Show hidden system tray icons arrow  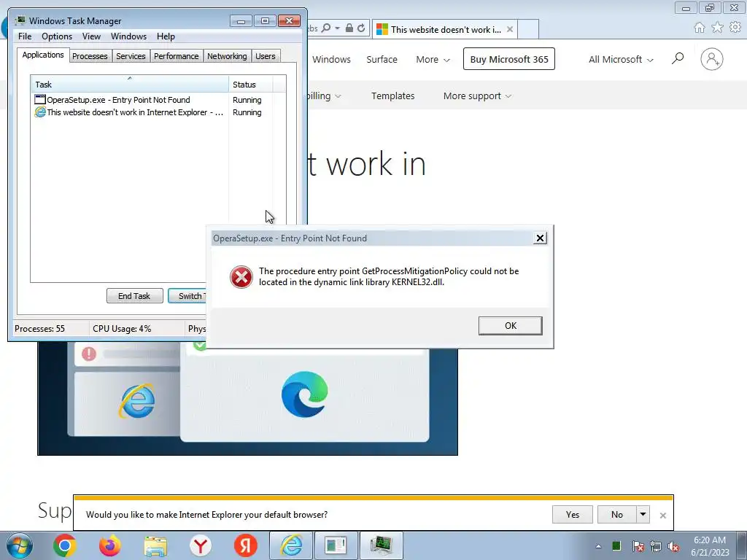598,547
